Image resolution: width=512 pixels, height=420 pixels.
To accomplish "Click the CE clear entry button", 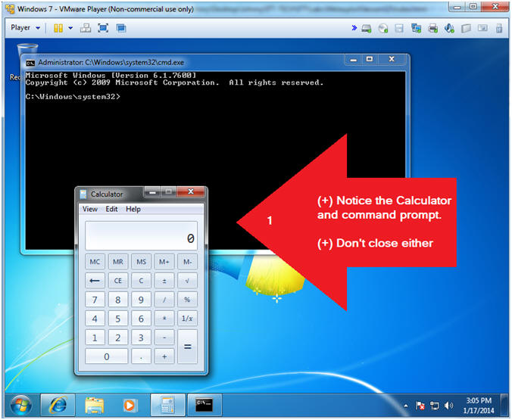I will (118, 281).
